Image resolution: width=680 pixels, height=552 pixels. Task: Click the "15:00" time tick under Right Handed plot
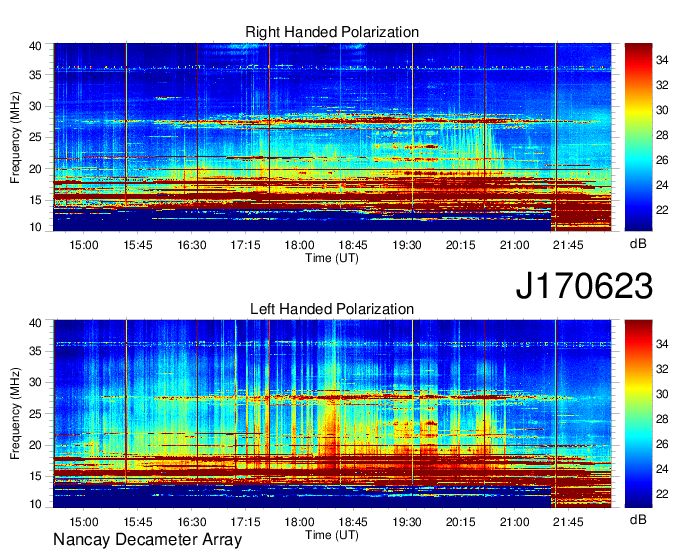[84, 245]
